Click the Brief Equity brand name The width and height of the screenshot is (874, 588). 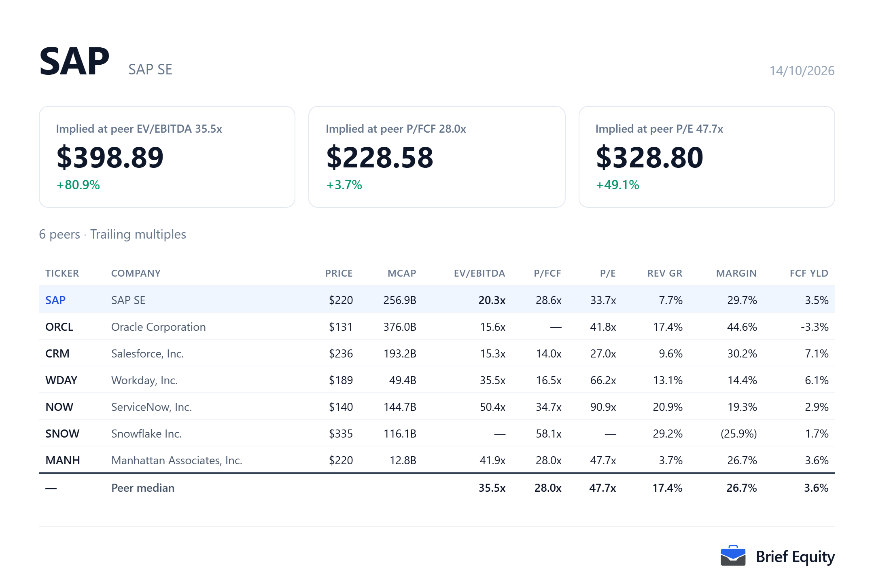click(795, 557)
